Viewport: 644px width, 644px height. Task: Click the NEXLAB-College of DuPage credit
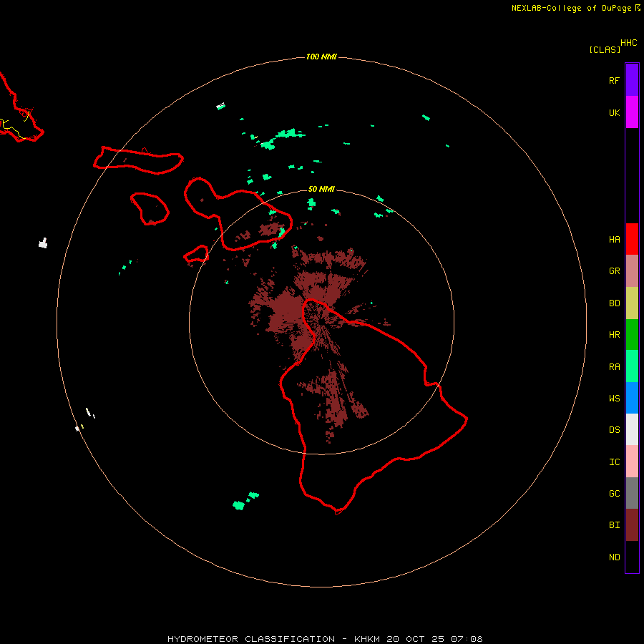point(571,8)
